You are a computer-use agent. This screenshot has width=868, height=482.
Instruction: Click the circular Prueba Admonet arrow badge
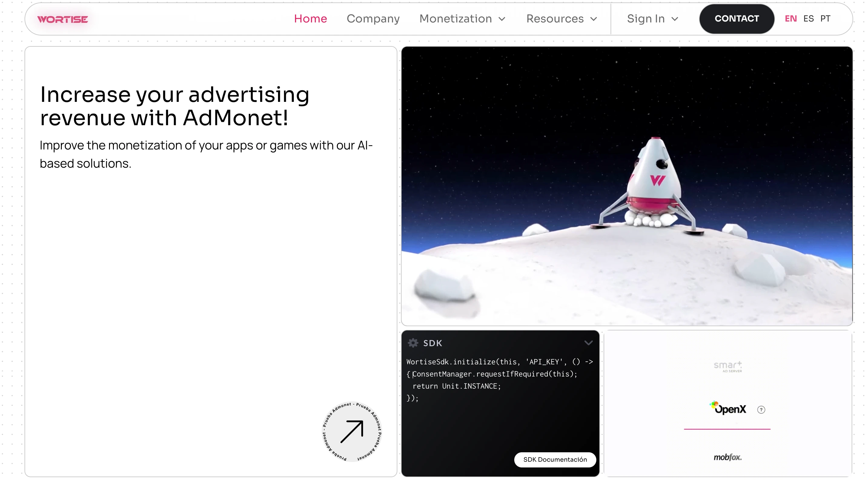pyautogui.click(x=352, y=432)
